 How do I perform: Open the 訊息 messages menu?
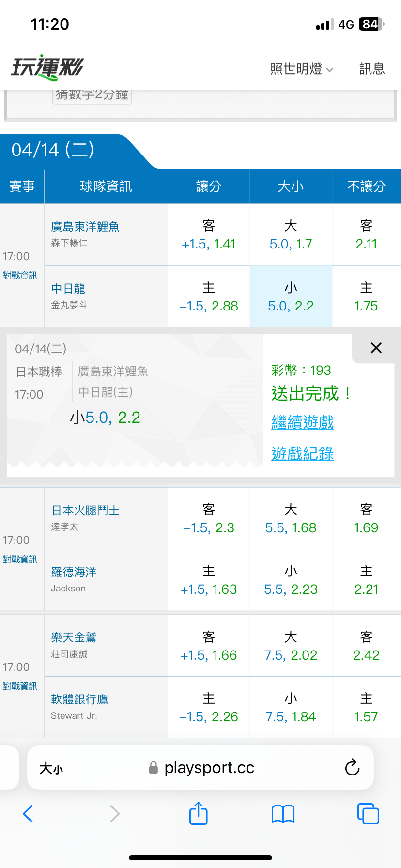click(371, 69)
